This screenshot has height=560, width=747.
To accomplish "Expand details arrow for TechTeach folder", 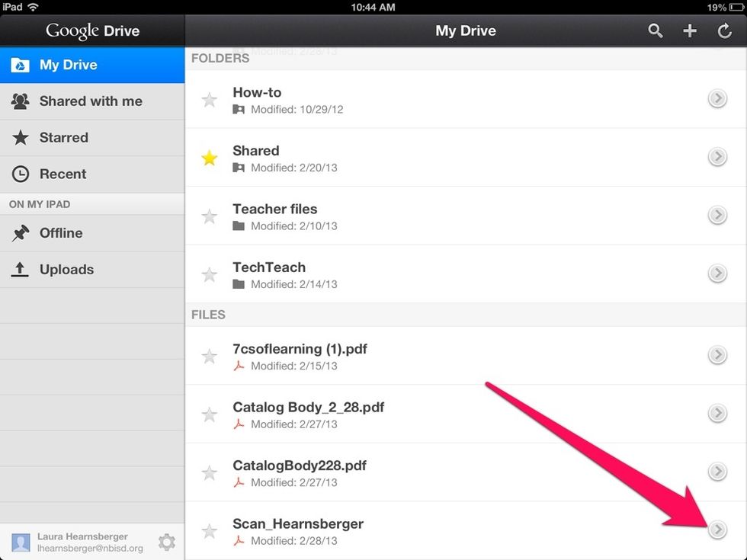I will [x=717, y=273].
